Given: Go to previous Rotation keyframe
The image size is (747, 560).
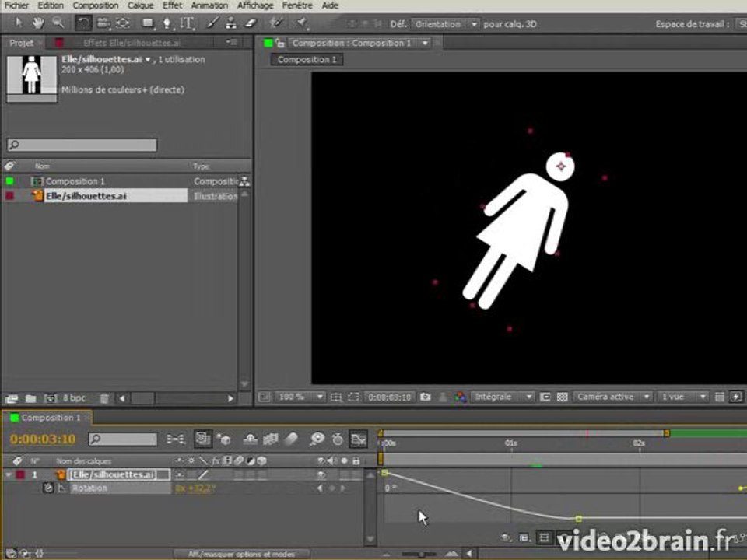Looking at the screenshot, I should tap(320, 488).
